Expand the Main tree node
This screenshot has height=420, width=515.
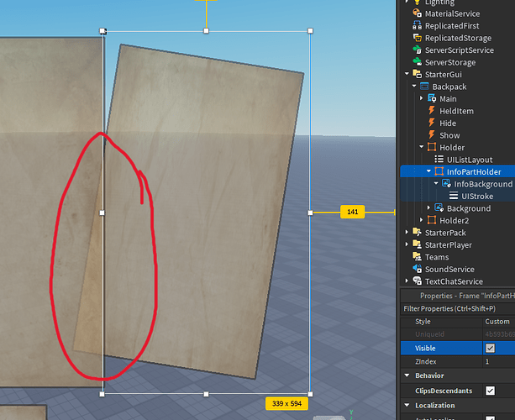pos(422,98)
